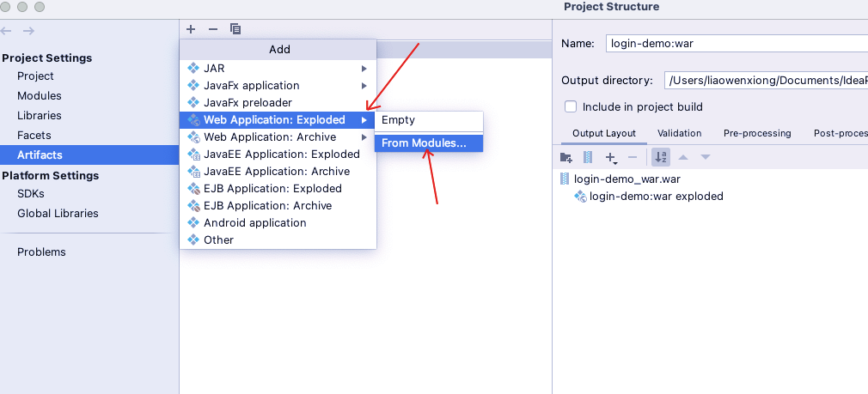Viewport: 868px width, 394px height.
Task: Expand Web Application: Exploded submenu arrow
Action: (x=364, y=120)
